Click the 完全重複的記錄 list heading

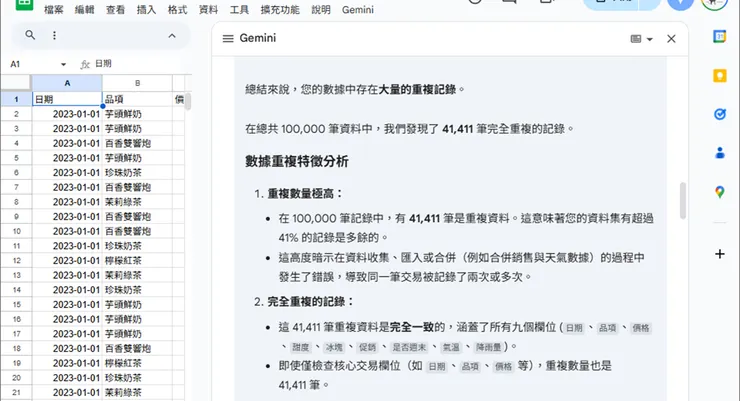pos(311,301)
